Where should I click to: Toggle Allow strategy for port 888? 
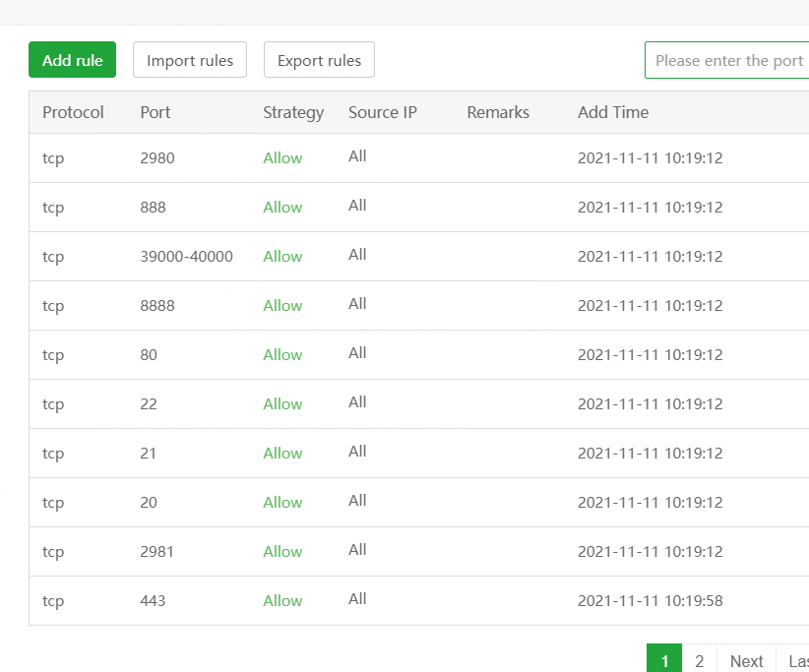(282, 208)
